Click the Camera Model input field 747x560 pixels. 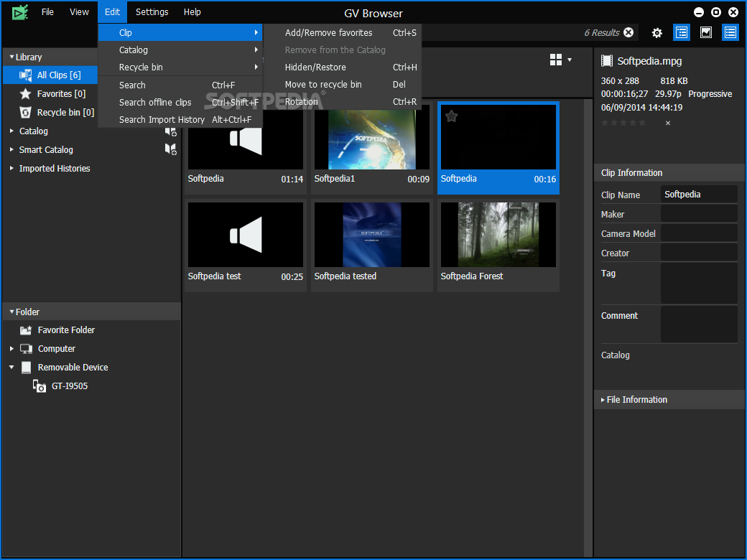point(699,233)
